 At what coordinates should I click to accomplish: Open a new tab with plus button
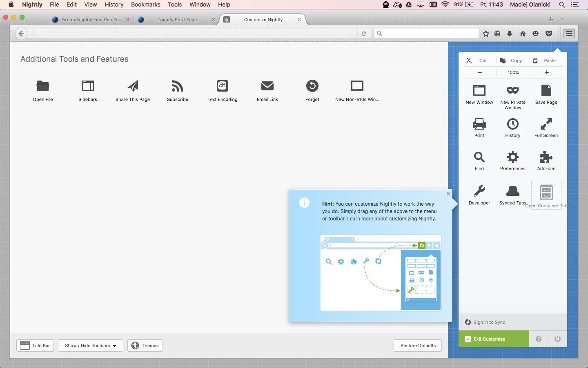(x=550, y=19)
